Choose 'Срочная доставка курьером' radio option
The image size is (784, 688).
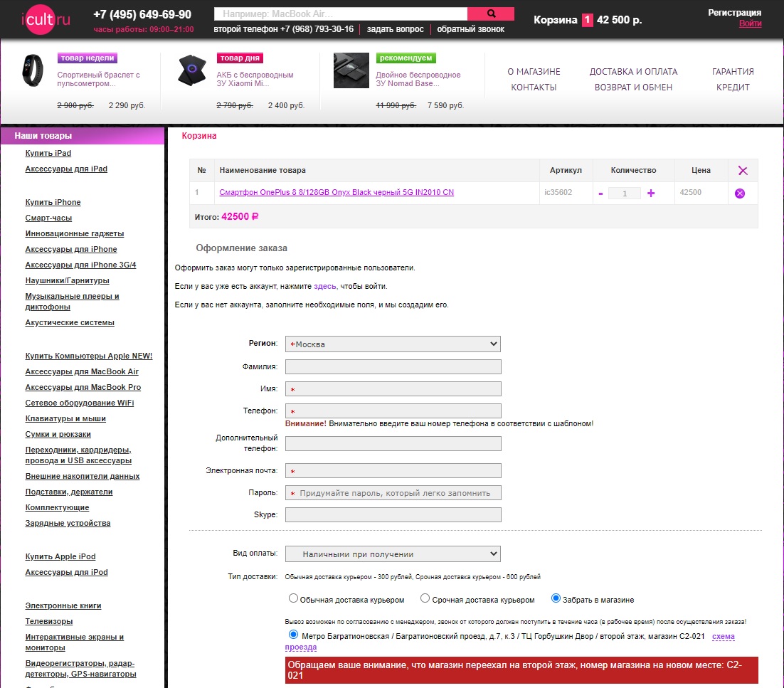425,599
